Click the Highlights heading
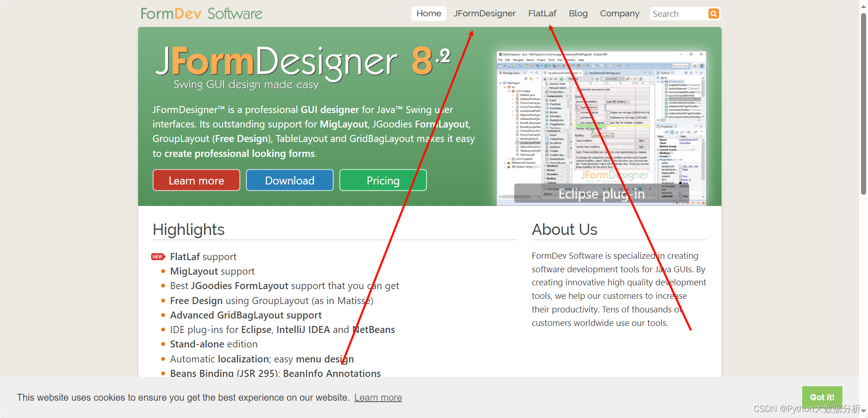Image resolution: width=868 pixels, height=418 pixels. 189,229
